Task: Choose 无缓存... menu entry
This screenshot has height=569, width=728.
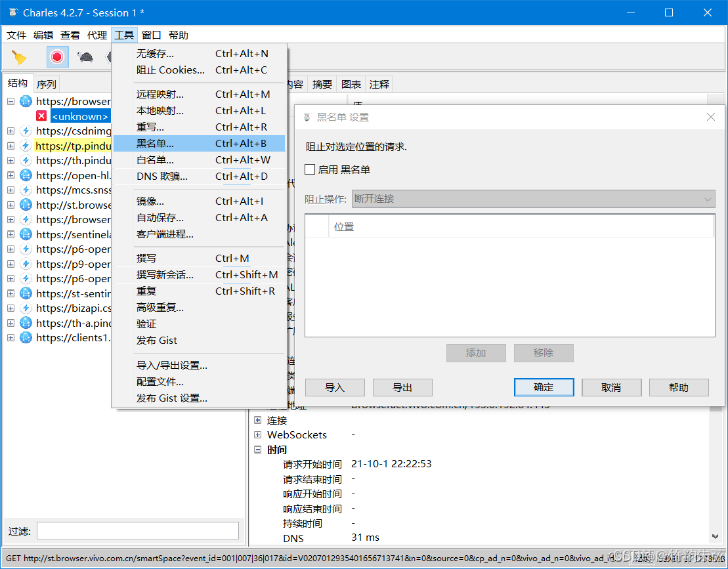Action: coord(199,53)
